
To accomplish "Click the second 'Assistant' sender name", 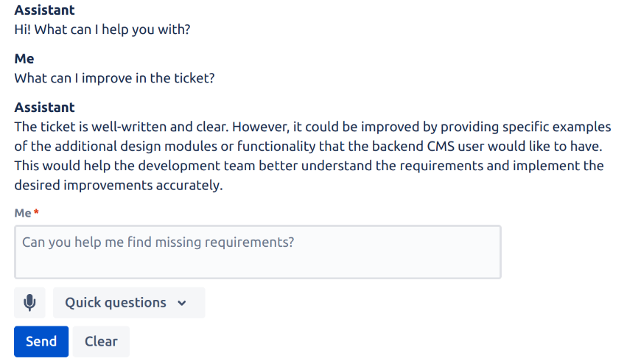I will coord(44,108).
